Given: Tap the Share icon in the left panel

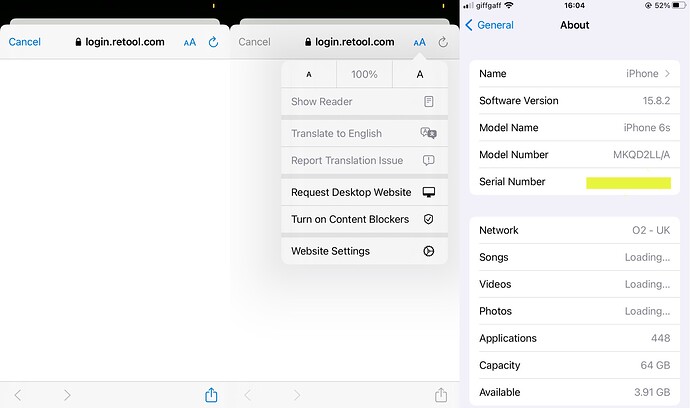Looking at the screenshot, I should tap(211, 394).
